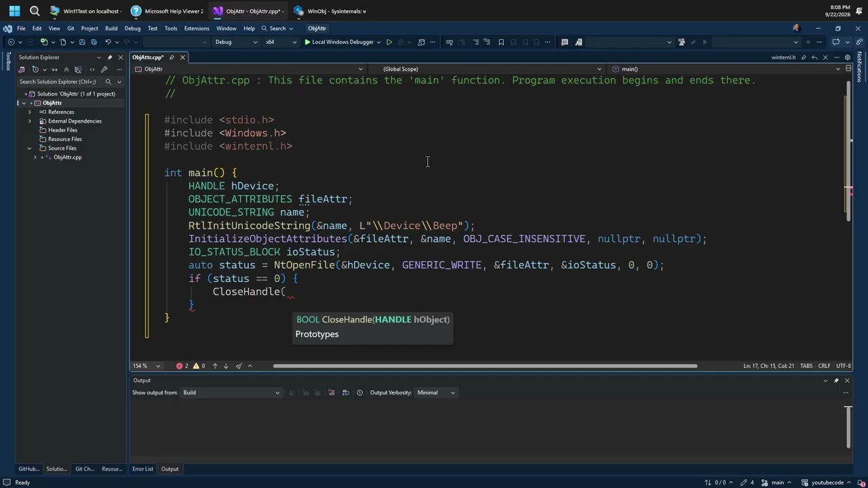Click Solution Explorer Sync with Active Document icon
Viewport: 868px width, 488px height.
(x=54, y=69)
